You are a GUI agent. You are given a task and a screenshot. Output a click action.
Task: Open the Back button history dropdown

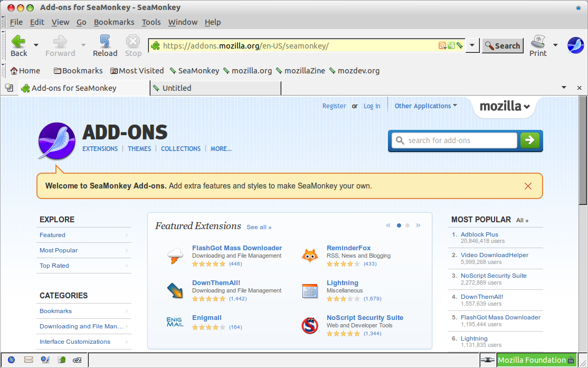point(36,45)
